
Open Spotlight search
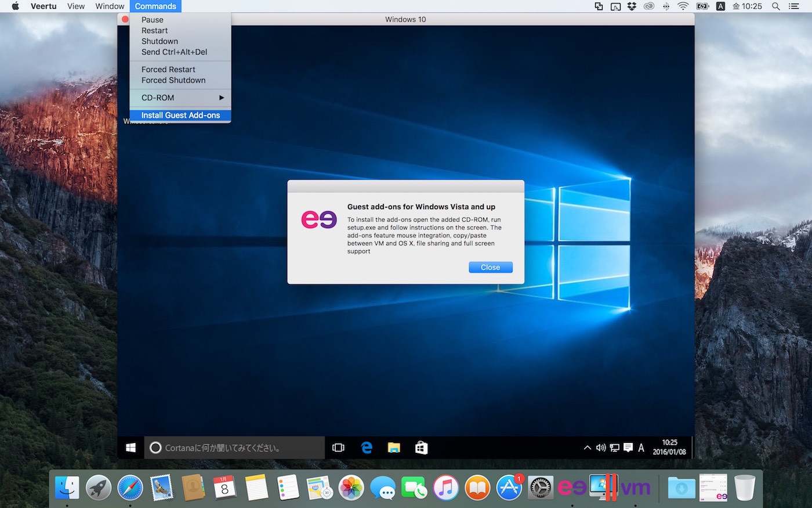point(775,6)
